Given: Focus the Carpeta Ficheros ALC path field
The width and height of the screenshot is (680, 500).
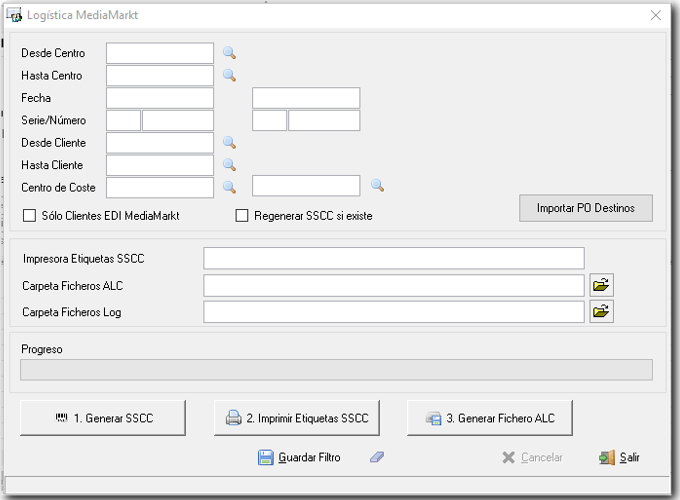Looking at the screenshot, I should coord(394,285).
